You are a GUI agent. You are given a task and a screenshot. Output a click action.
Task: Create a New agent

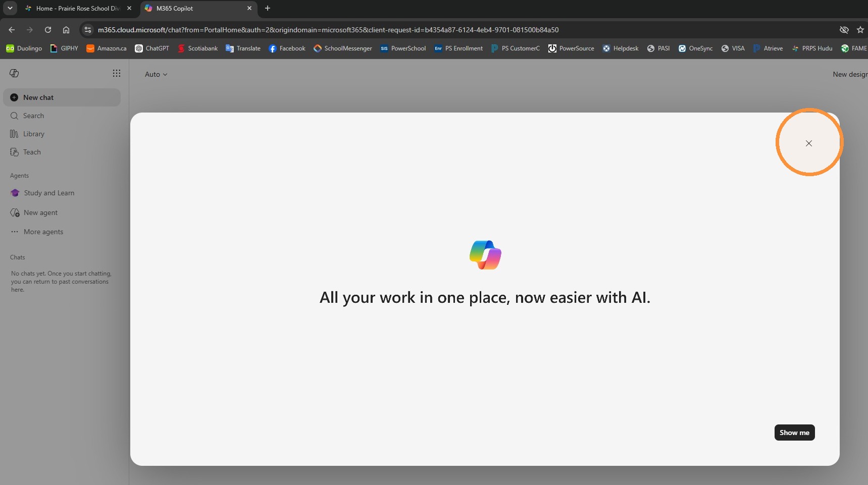tap(62, 212)
